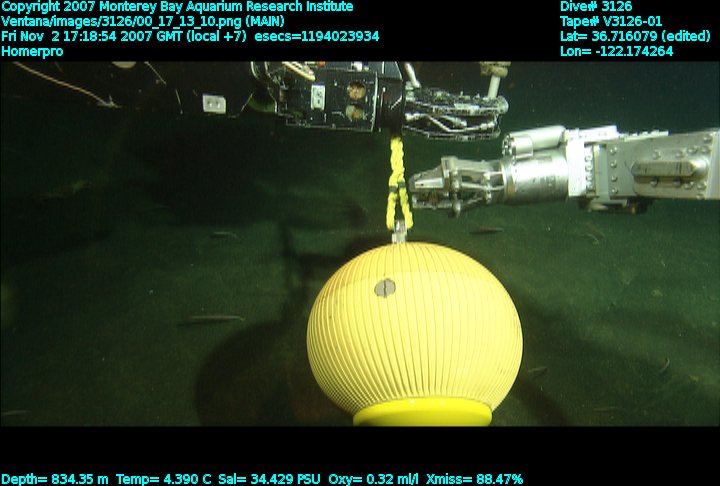Viewport: 720px width, 486px height.
Task: Click the 'Depth= 834.35 m' reading
Action: point(55,479)
